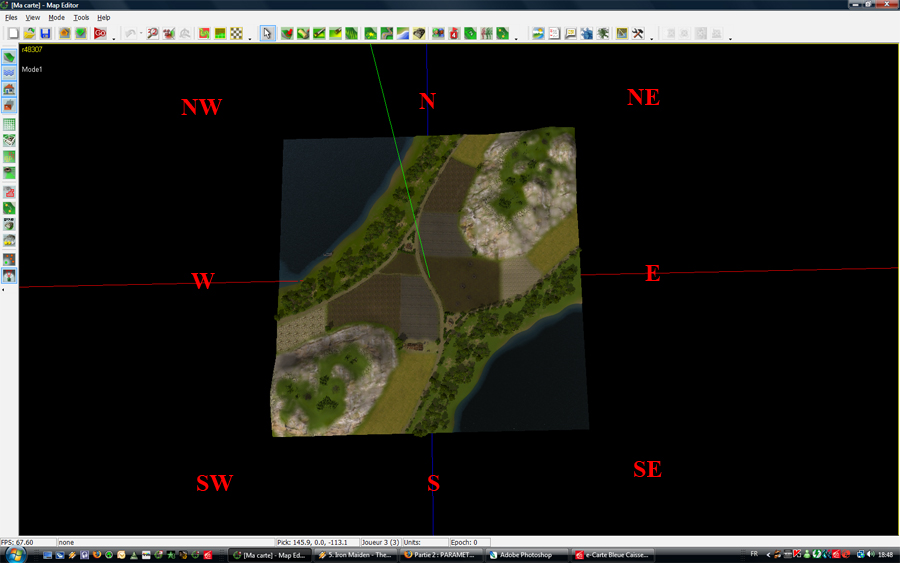
Task: Click the terrain map in the viewport
Action: point(428,281)
